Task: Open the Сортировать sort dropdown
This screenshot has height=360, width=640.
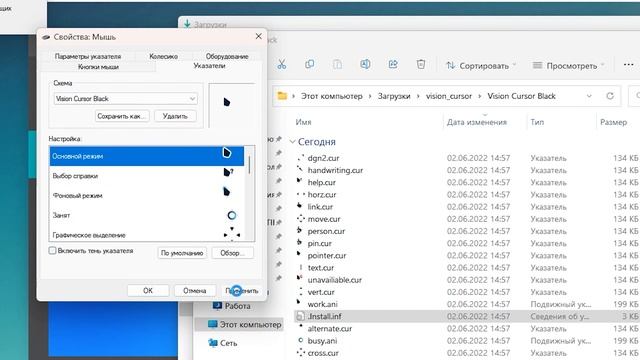Action: point(481,65)
